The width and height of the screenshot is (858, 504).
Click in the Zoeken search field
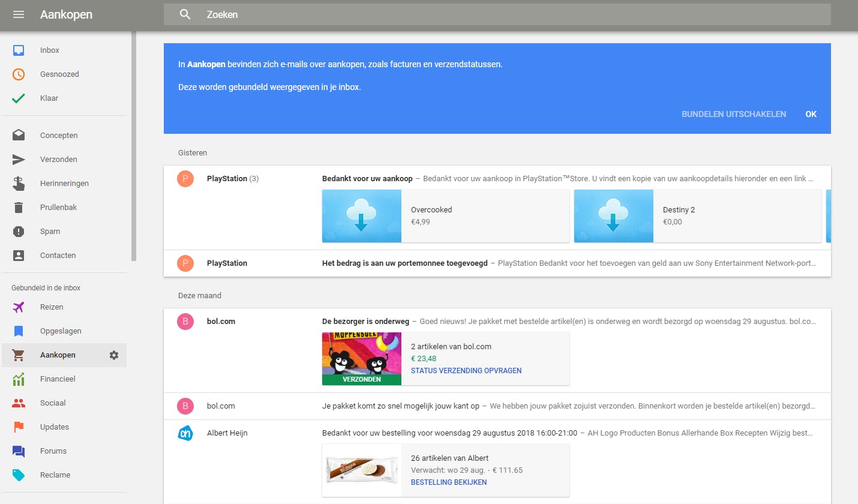497,14
